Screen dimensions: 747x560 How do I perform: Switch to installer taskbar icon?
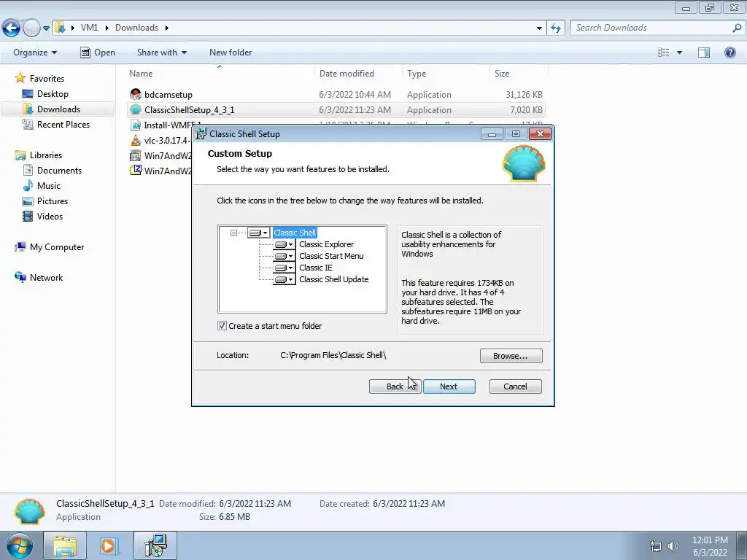pos(155,545)
